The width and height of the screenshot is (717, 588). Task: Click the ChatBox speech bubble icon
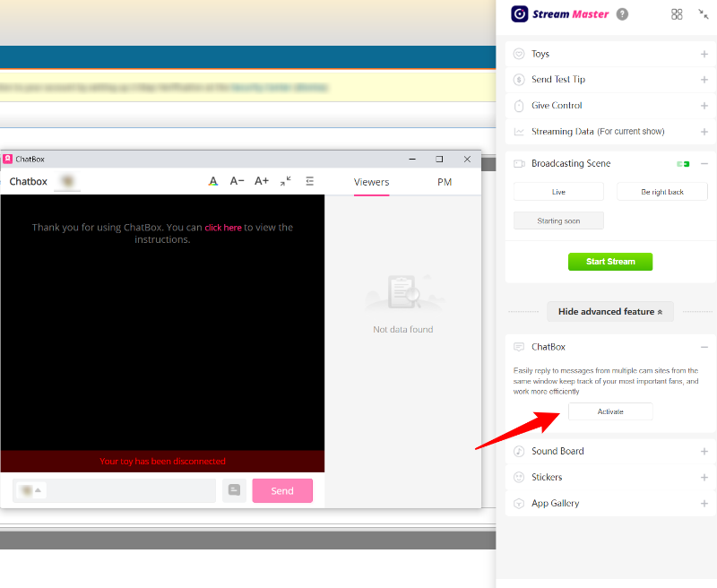[519, 347]
